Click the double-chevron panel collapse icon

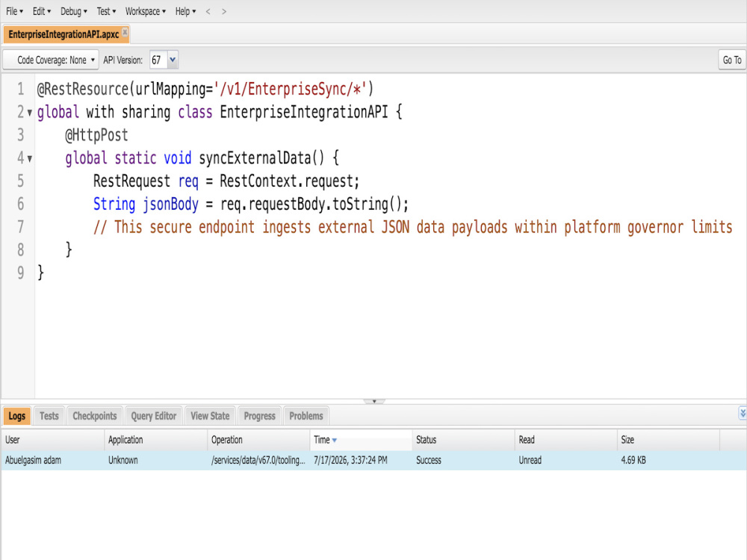point(743,413)
